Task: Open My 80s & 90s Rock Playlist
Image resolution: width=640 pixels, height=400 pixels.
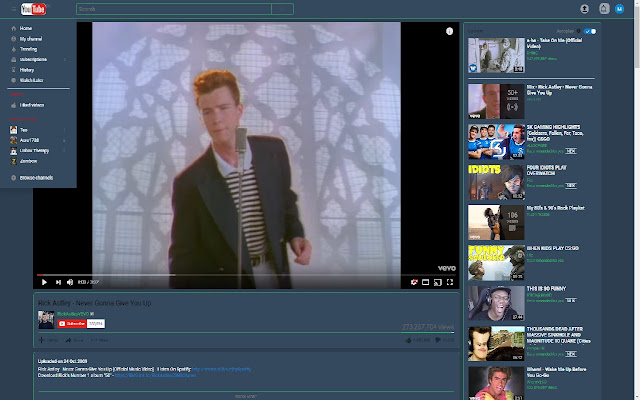Action: [x=556, y=208]
